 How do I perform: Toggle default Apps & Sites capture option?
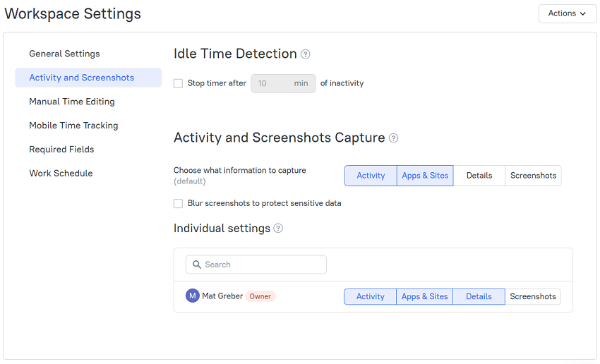tap(425, 176)
